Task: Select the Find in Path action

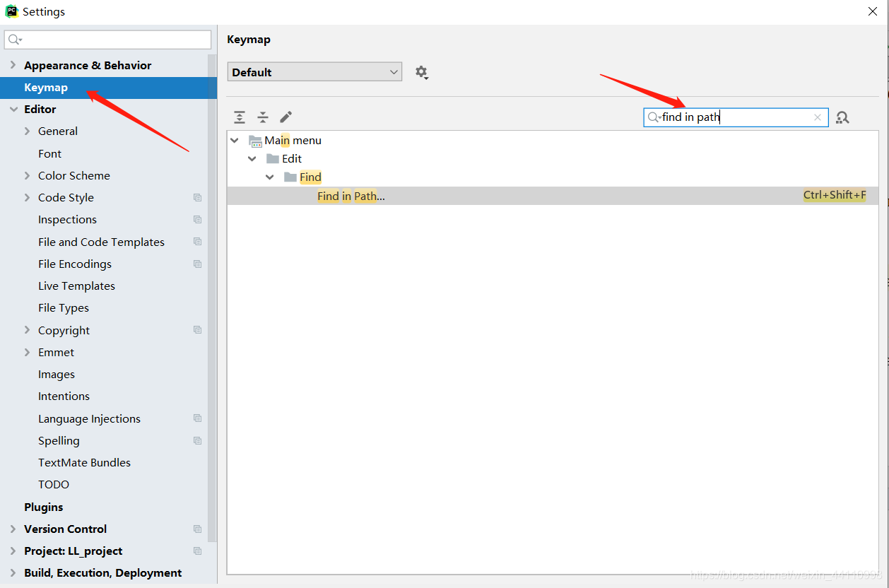Action: [351, 195]
